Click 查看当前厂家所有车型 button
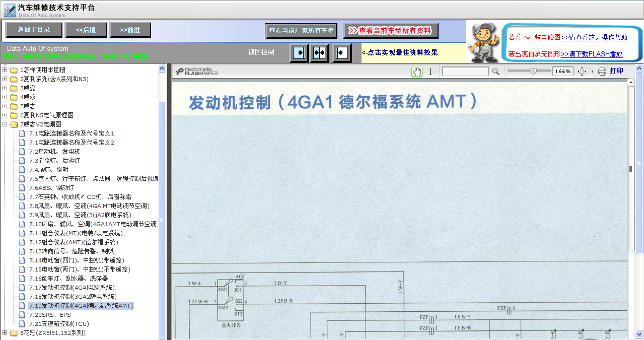The image size is (644, 340). 301,31
